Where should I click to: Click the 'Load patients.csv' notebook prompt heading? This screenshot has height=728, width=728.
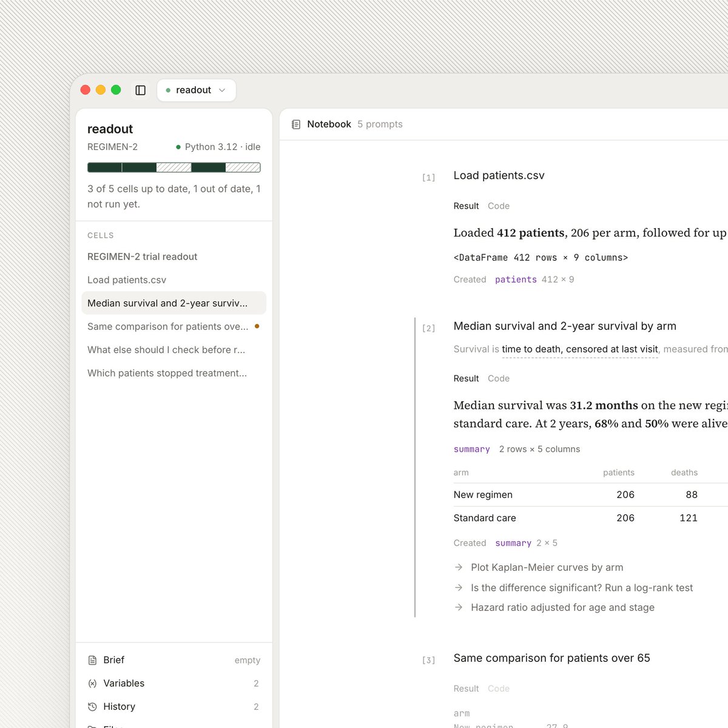click(499, 175)
